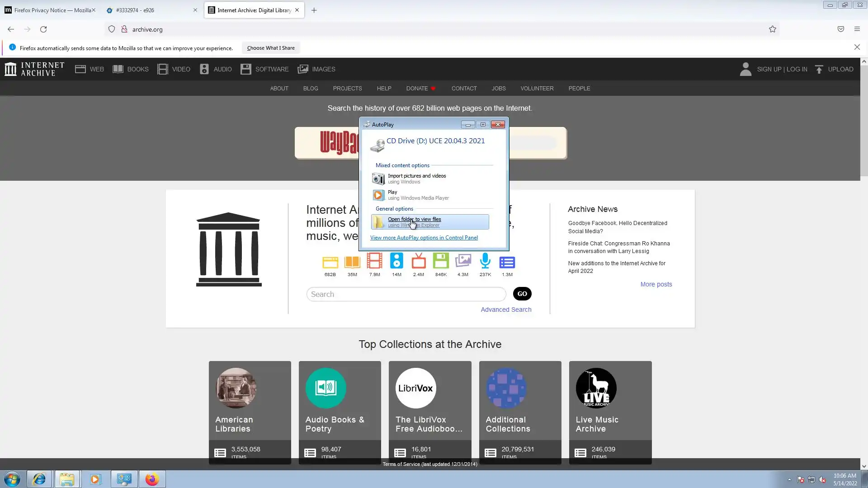Click the Save to Pocket icon
This screenshot has height=488, width=868.
tap(840, 29)
